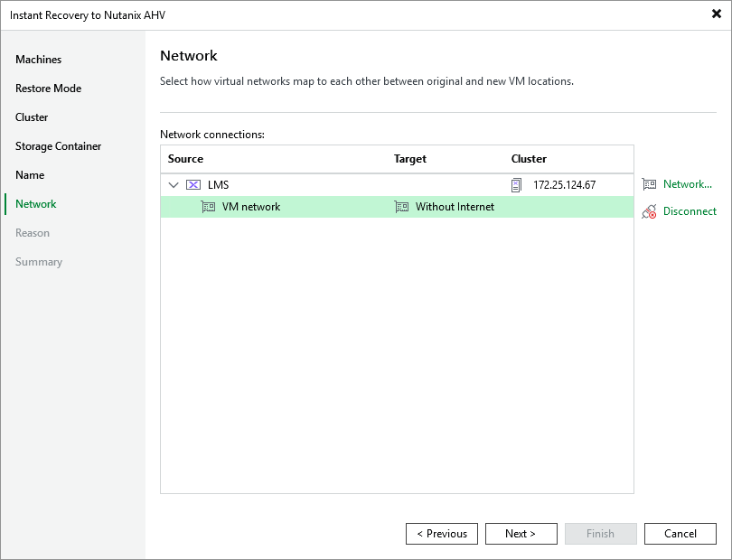The image size is (732, 560).
Task: Click the VM icon next to LMS
Action: pos(192,184)
